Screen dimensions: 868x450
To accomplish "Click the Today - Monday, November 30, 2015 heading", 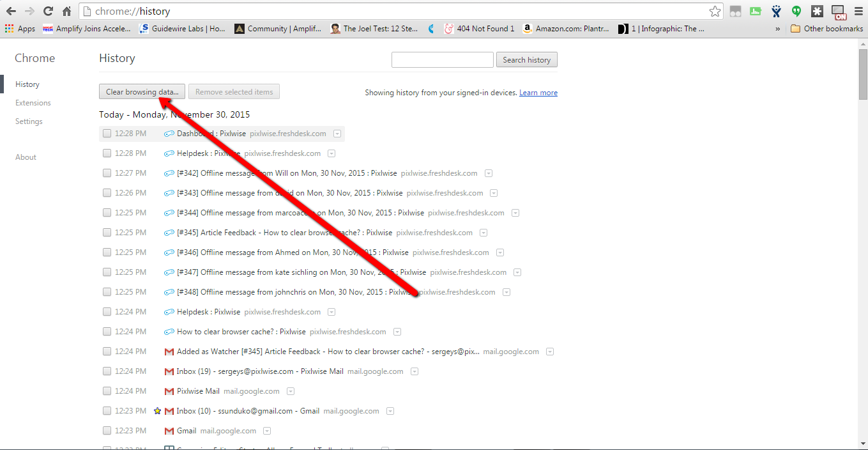I will [x=174, y=115].
